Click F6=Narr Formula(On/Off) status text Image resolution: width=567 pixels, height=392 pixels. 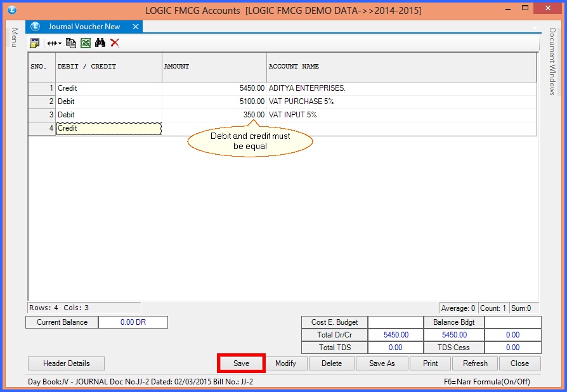coord(486,382)
